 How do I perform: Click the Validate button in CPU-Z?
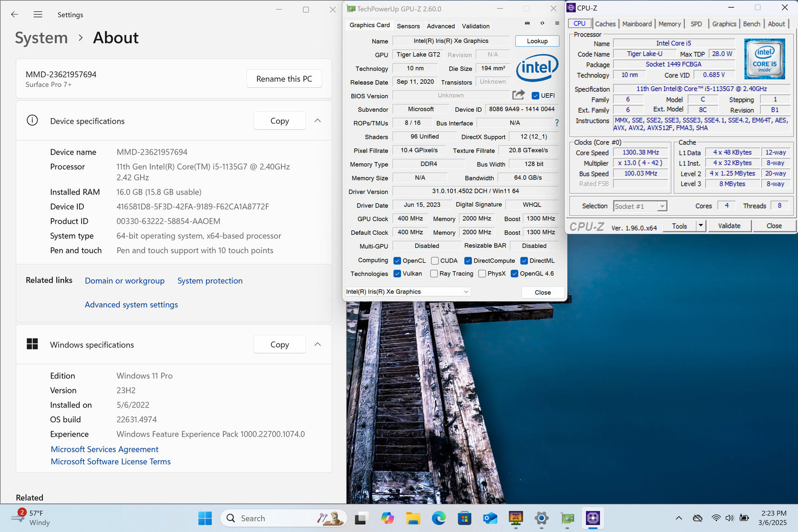click(729, 226)
